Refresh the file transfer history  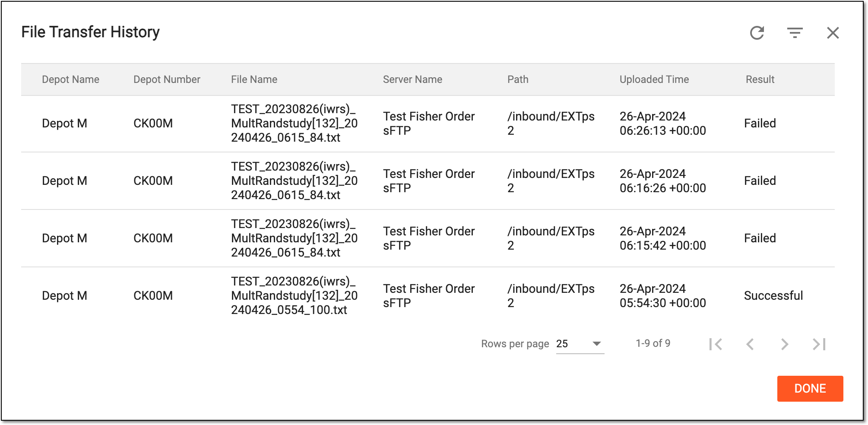(x=757, y=33)
